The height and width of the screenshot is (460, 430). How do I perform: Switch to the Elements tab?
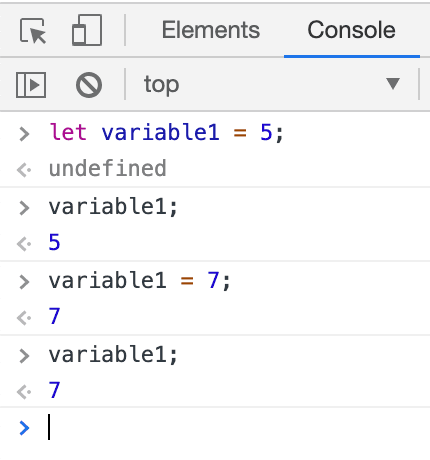(x=211, y=30)
